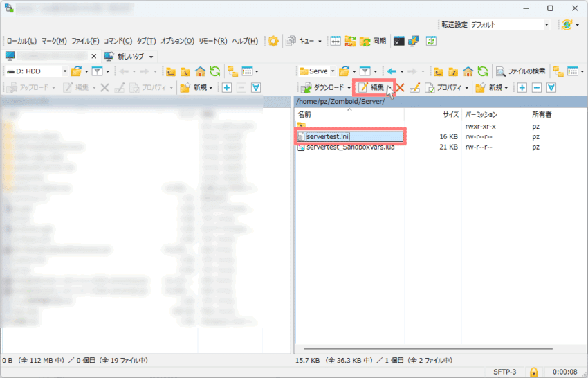Screen dimensions: 588x378
Task: Open the オプション(O) menu
Action: (x=177, y=41)
